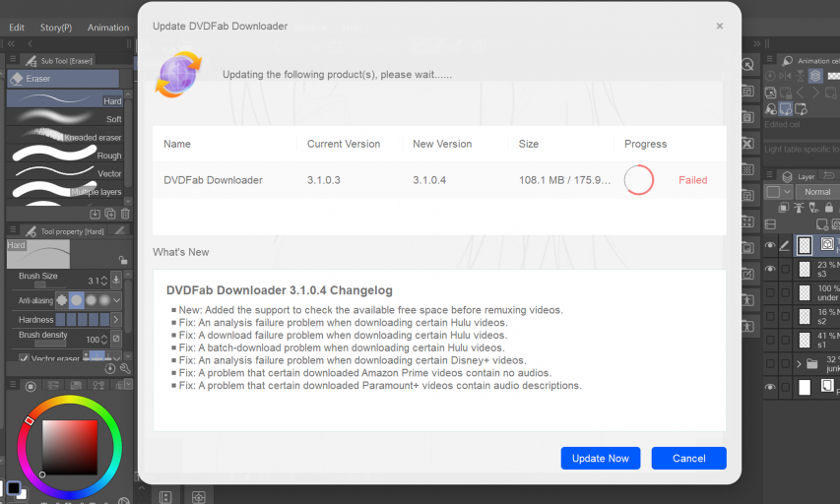Pick color in the saturation square
Screen dimensions: 840x504
click(70, 447)
